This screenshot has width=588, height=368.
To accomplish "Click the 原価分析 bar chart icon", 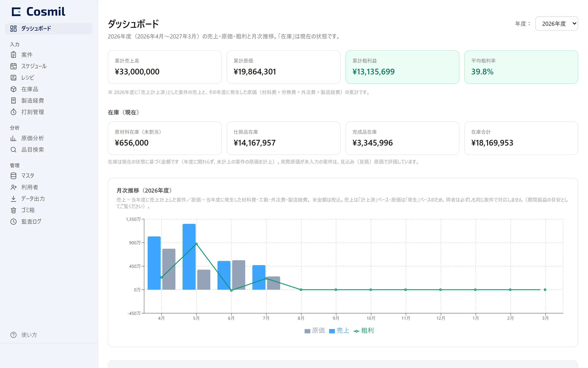I will coord(14,138).
